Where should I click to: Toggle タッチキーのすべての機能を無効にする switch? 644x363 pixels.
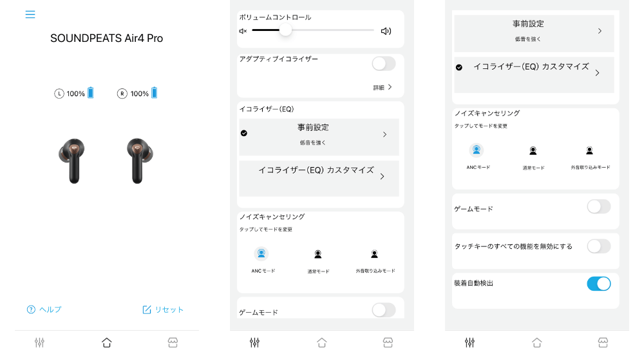599,246
